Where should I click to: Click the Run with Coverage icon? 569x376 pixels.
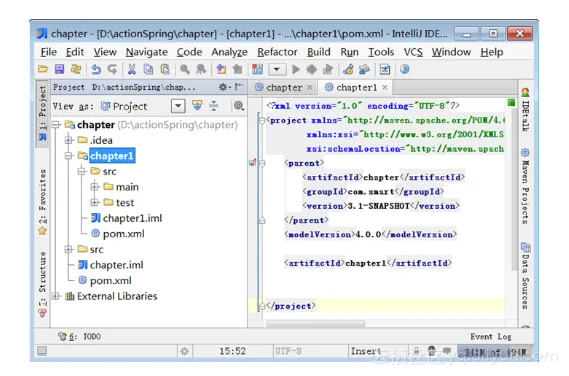point(328,69)
